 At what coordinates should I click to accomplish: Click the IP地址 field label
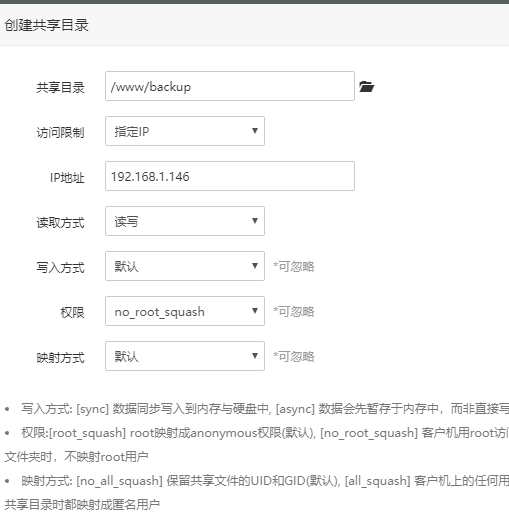[x=67, y=178]
